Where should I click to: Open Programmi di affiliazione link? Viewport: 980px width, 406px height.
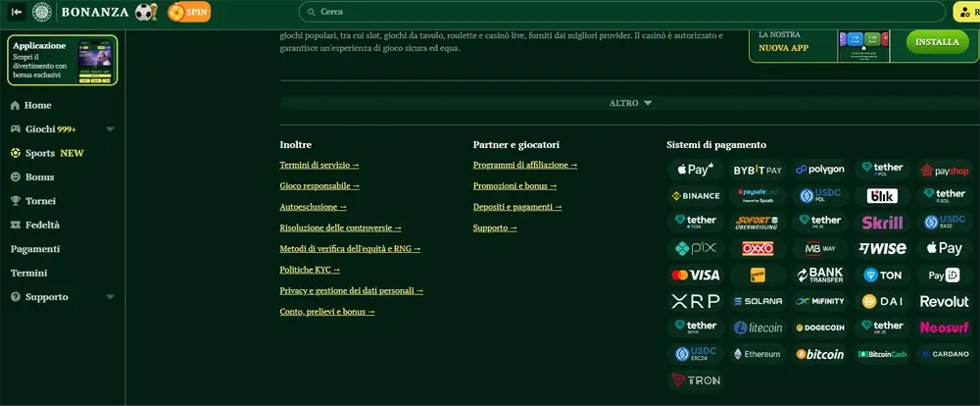pyautogui.click(x=525, y=165)
